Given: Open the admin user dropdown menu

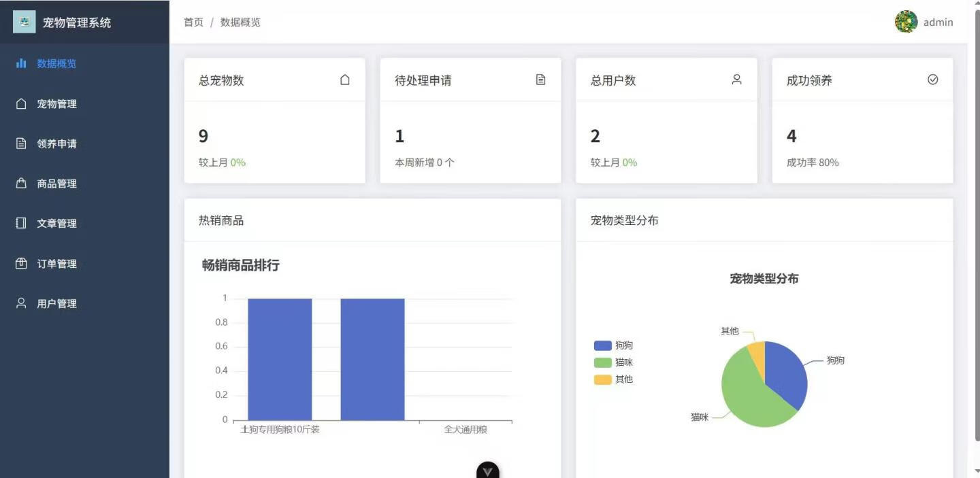Looking at the screenshot, I should 938,22.
